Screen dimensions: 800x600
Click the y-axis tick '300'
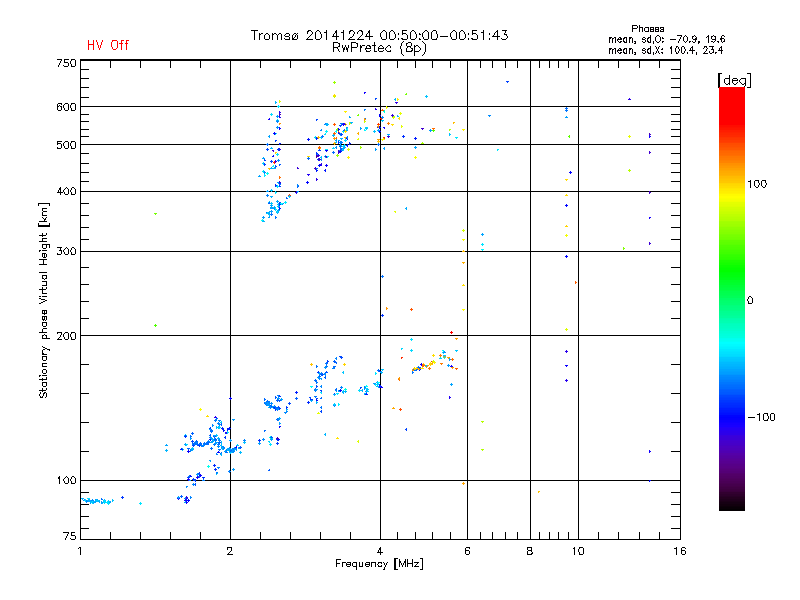[66, 252]
